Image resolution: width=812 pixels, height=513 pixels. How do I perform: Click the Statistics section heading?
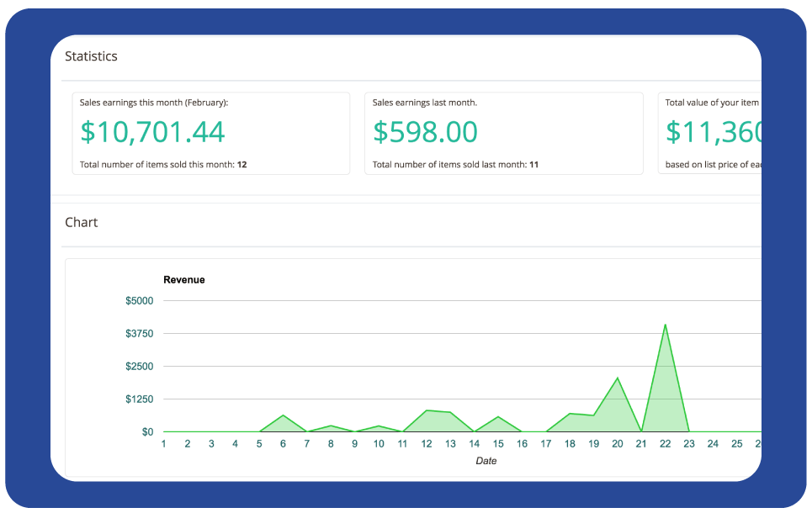click(91, 56)
